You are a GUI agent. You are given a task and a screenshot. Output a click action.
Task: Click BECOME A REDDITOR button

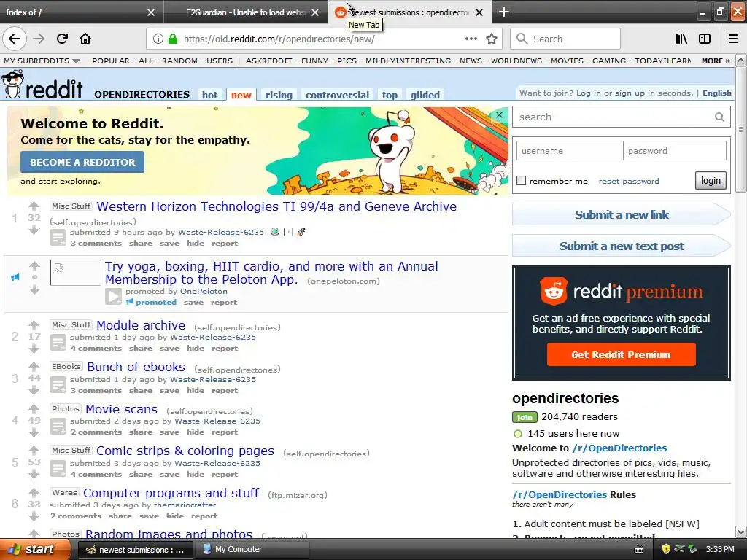click(x=82, y=162)
